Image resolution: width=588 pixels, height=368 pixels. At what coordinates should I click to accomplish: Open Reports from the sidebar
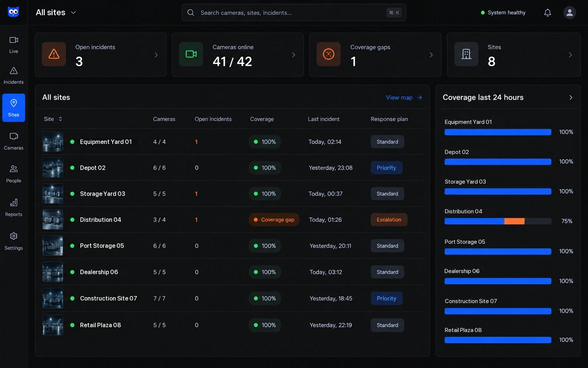[x=14, y=208]
